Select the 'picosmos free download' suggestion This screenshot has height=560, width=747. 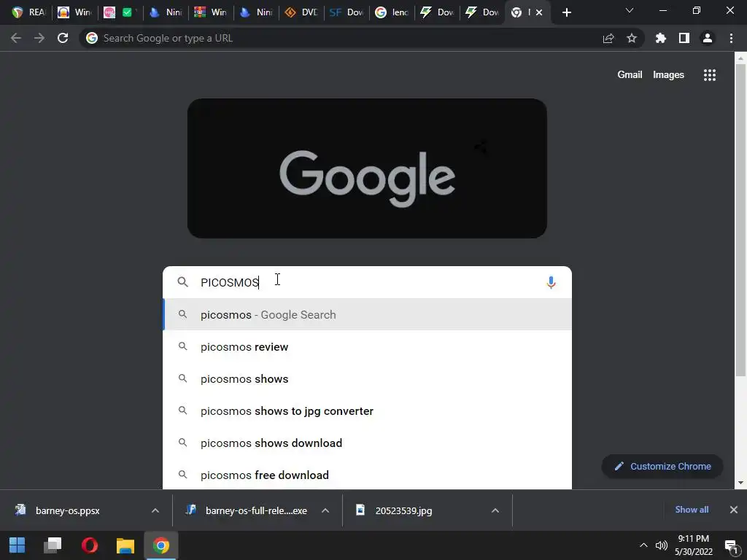click(368, 475)
